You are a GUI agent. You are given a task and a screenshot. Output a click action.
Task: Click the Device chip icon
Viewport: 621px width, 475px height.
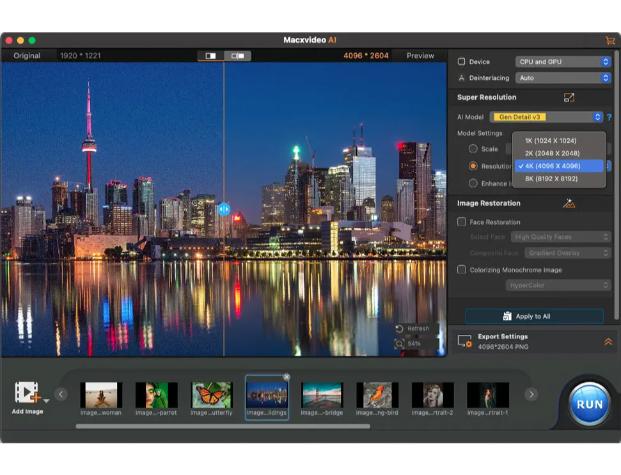pyautogui.click(x=461, y=61)
